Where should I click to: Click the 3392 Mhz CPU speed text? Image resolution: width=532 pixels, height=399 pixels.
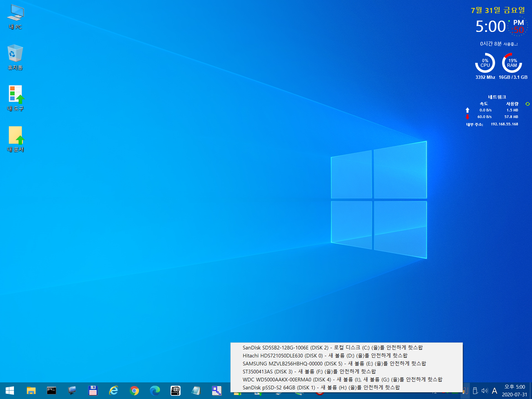point(485,77)
